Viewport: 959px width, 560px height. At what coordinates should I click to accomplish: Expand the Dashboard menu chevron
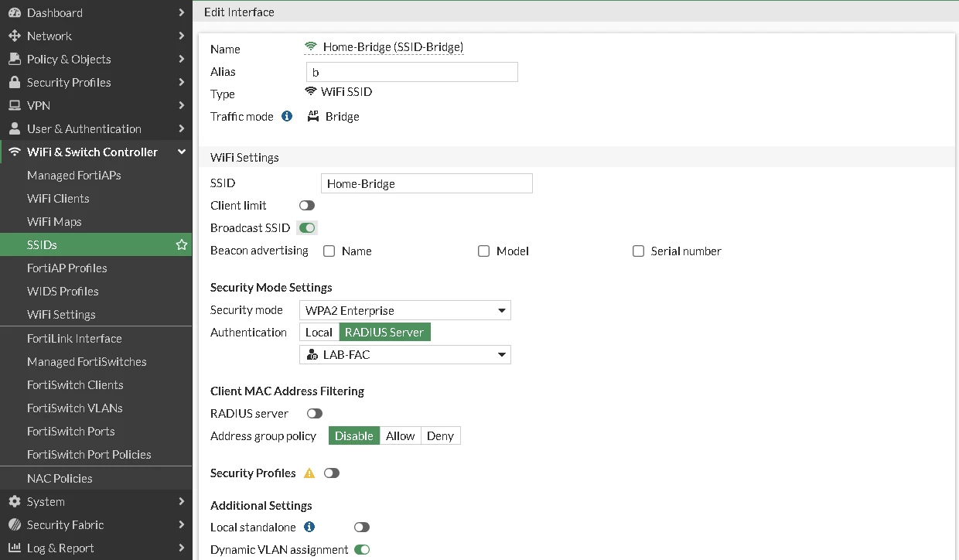click(181, 12)
